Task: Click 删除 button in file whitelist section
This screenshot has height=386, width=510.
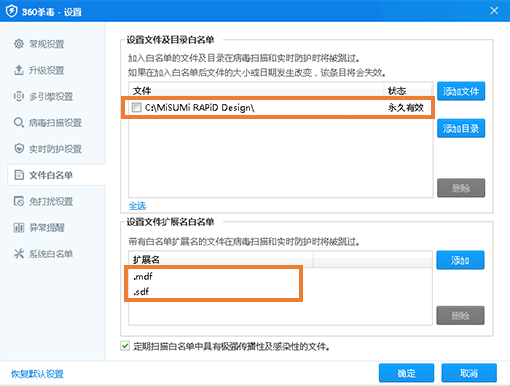Action: tap(461, 188)
